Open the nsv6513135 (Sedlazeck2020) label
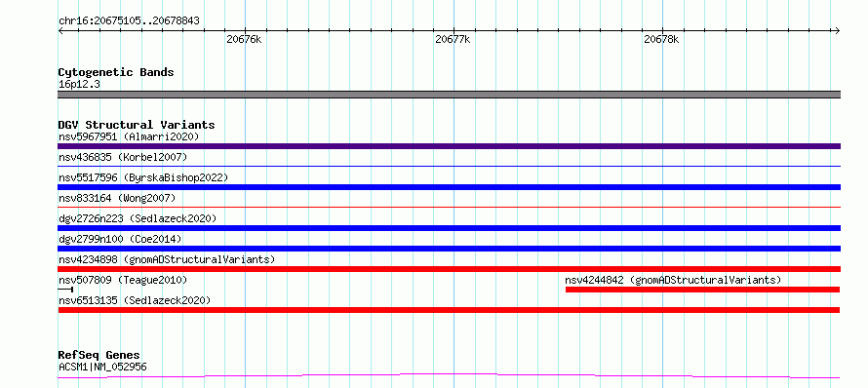Screen dimensions: 868x388 [135, 300]
